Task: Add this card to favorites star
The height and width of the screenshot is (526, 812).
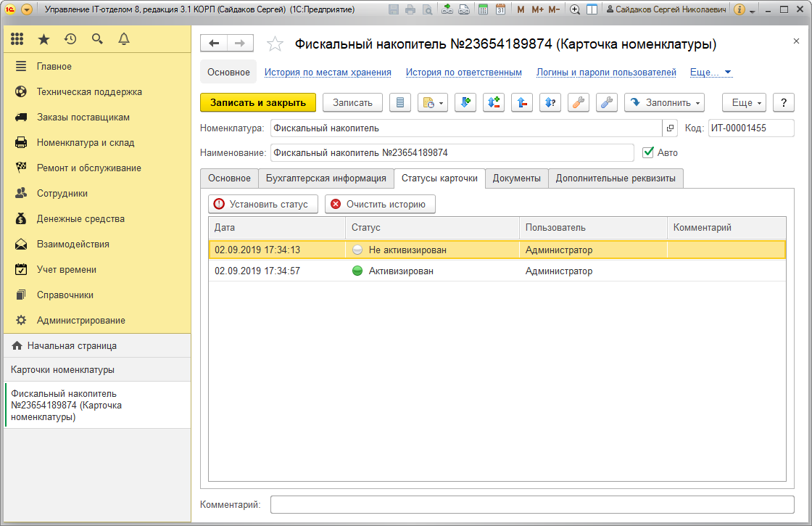Action: [x=275, y=44]
